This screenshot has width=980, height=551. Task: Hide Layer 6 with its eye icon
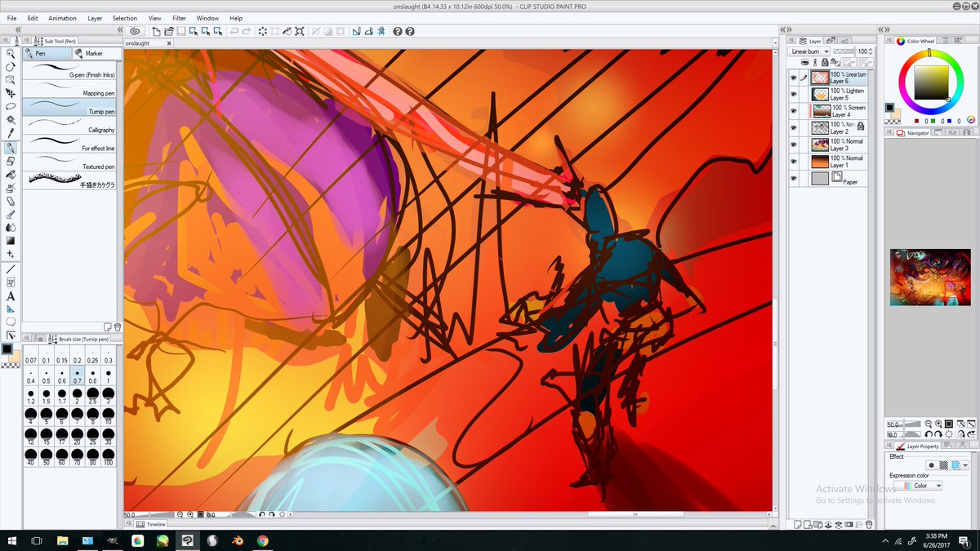793,77
